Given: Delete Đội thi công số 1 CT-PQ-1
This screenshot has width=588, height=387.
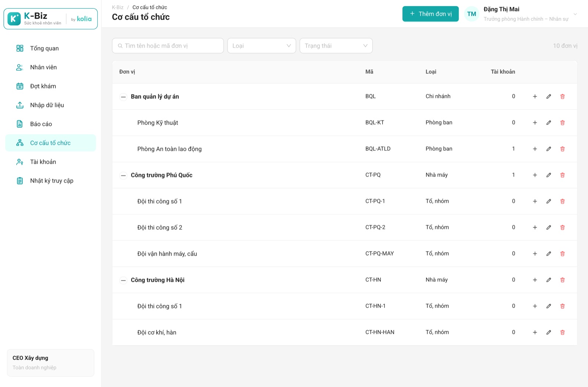Looking at the screenshot, I should click(562, 201).
